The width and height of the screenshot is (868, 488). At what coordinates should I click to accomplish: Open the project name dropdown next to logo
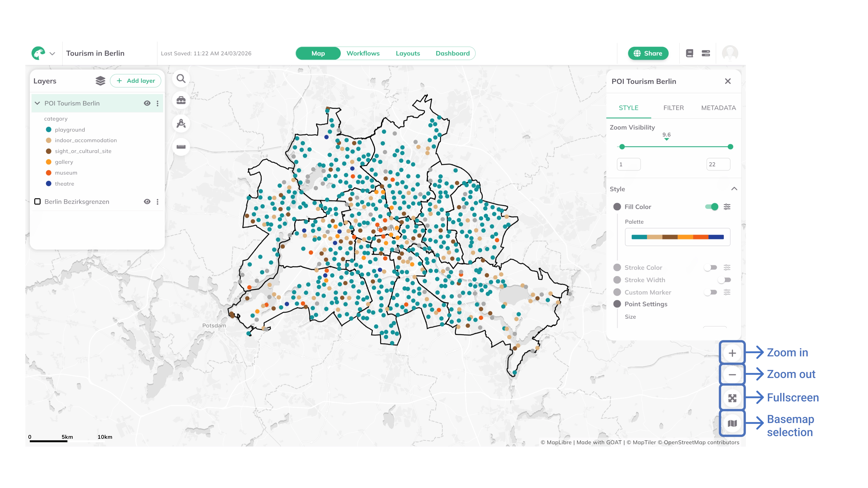click(x=53, y=53)
